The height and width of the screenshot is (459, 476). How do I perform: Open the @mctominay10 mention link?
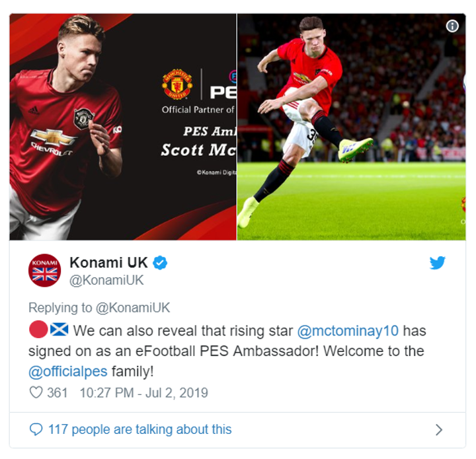348,331
